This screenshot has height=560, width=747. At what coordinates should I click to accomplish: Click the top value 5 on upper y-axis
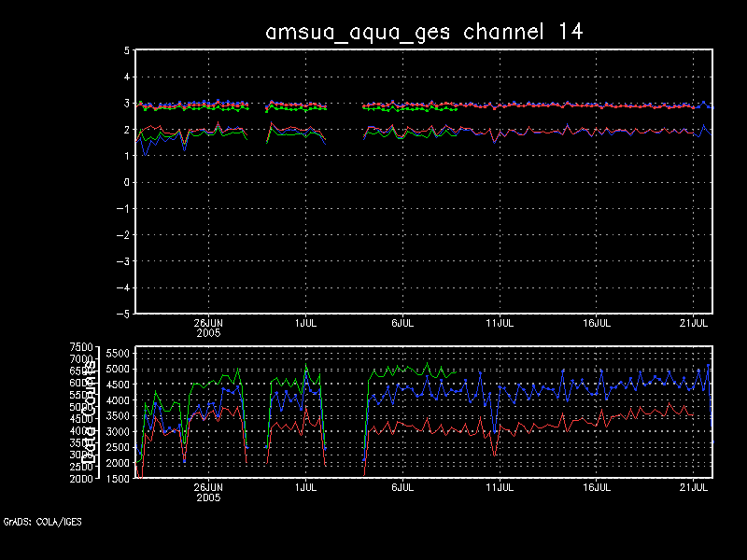[x=126, y=51]
